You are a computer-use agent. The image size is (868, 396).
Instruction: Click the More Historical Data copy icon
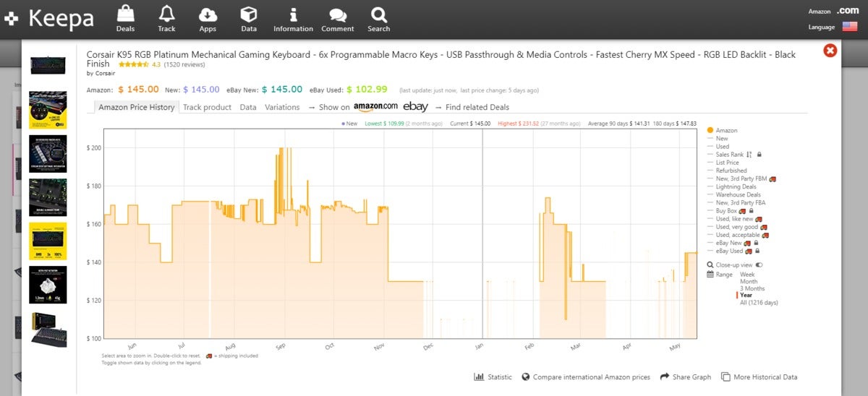point(726,377)
